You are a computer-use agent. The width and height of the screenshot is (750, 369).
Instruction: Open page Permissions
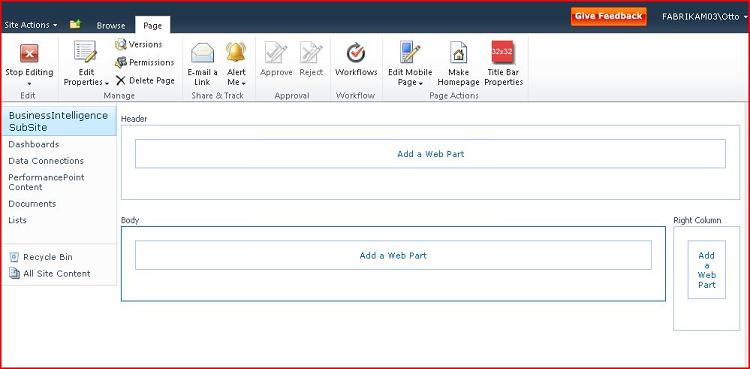(144, 63)
